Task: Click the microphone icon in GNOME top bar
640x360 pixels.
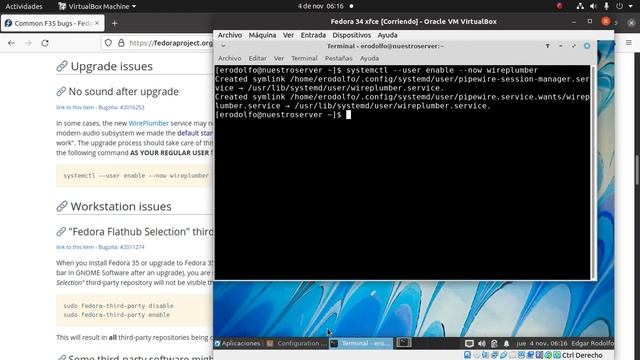Action: coord(607,6)
